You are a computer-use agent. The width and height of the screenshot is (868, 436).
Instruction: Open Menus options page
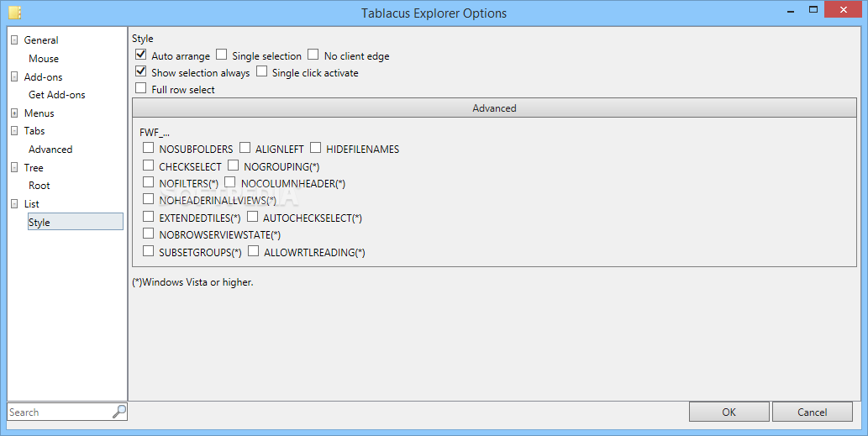pyautogui.click(x=39, y=113)
